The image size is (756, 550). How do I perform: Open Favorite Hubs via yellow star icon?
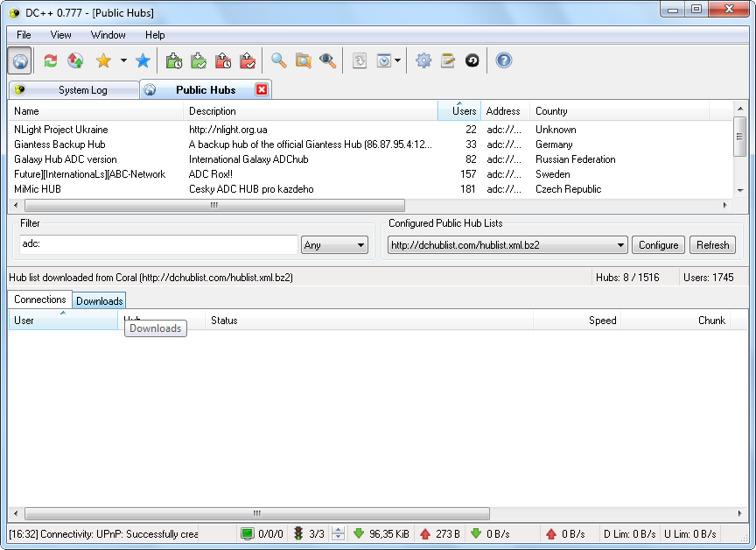(x=103, y=60)
